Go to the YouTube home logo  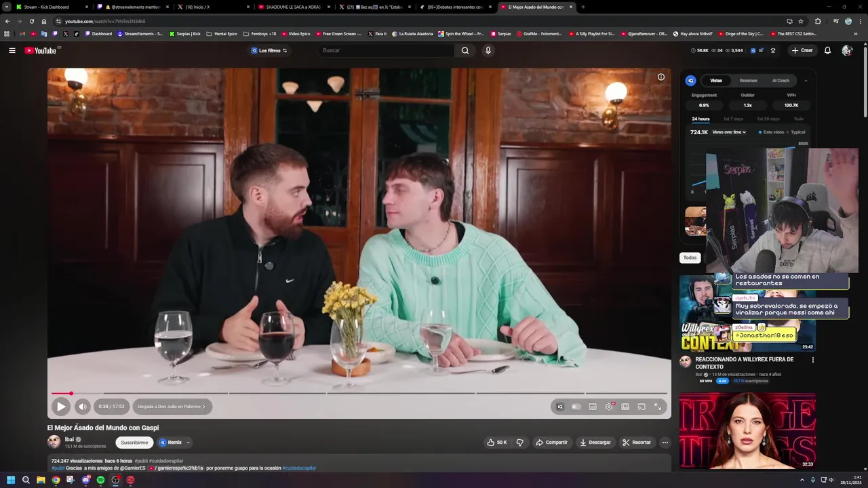pyautogui.click(x=42, y=50)
